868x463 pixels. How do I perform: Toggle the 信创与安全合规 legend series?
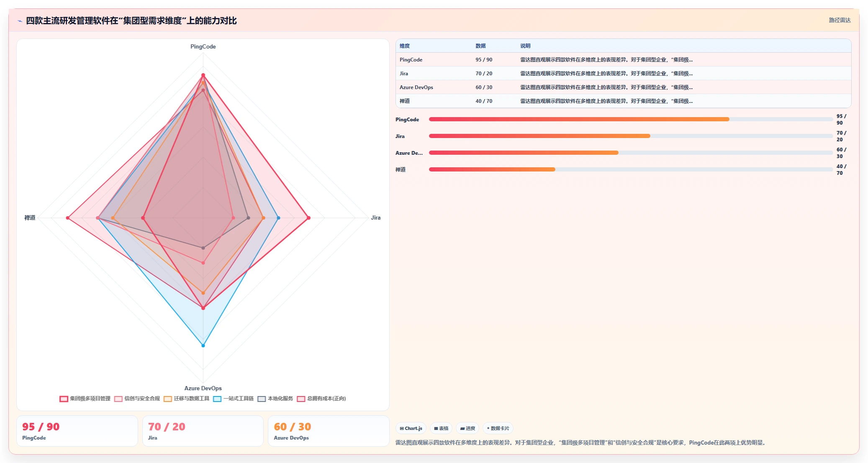137,399
